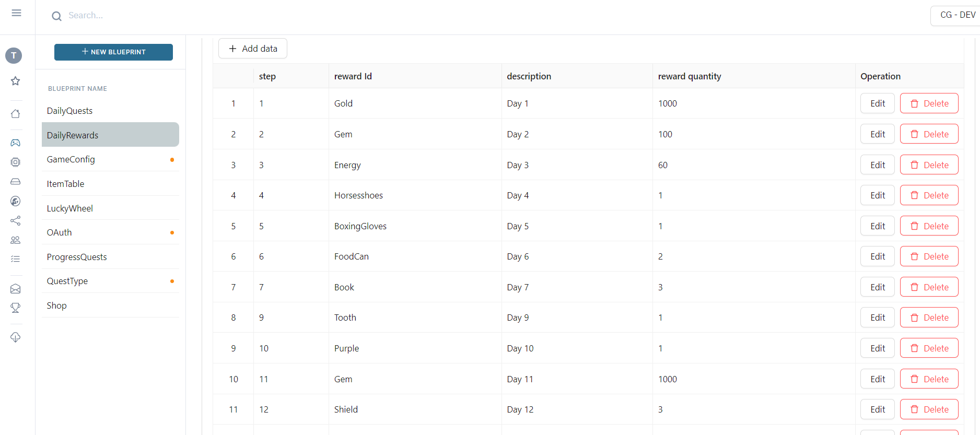
Task: Open the mail envelope icon
Action: tap(16, 289)
